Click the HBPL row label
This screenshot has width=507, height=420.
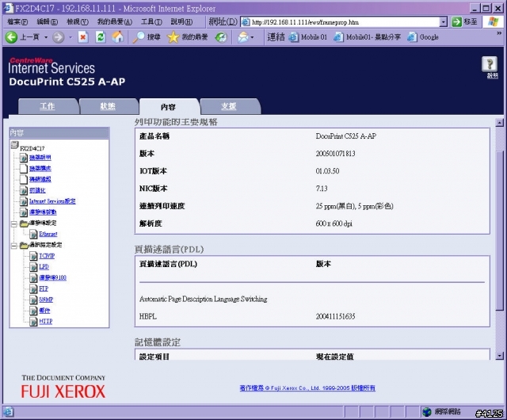[148, 316]
